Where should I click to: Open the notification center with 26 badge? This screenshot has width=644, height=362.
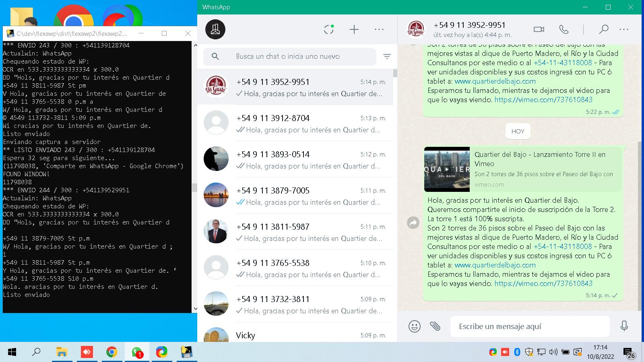(x=629, y=353)
